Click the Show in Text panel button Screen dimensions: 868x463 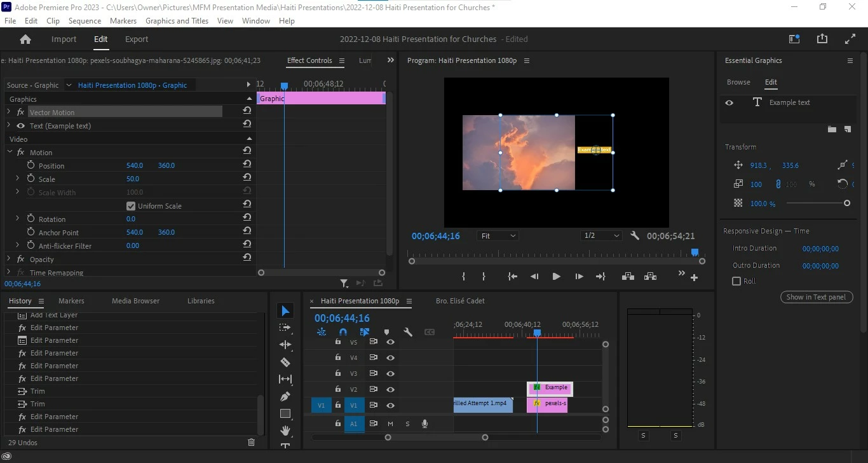tap(816, 297)
